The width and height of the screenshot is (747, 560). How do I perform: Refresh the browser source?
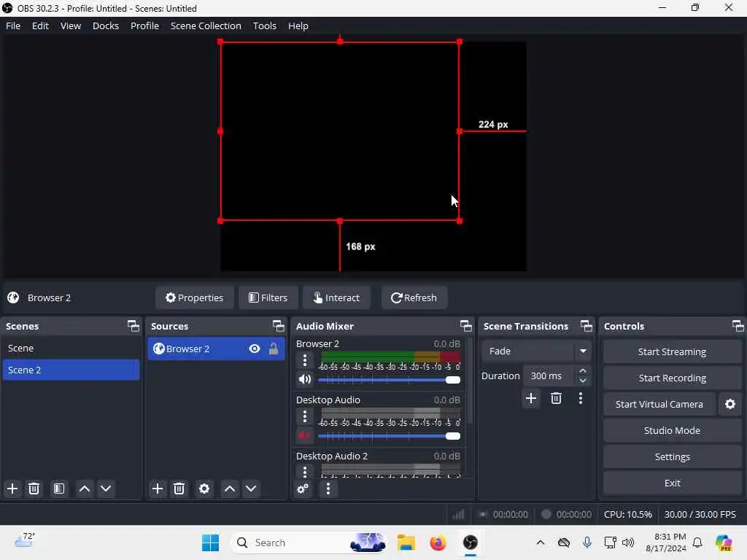[x=414, y=297]
